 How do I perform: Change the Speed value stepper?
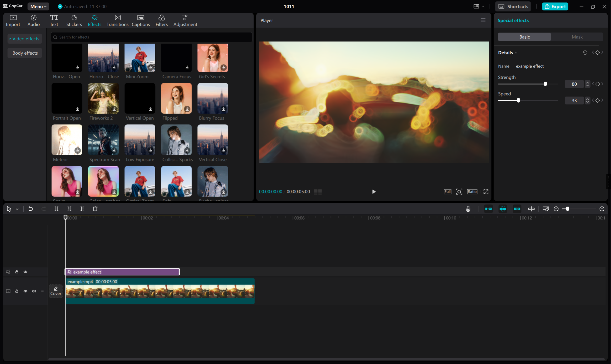point(587,100)
